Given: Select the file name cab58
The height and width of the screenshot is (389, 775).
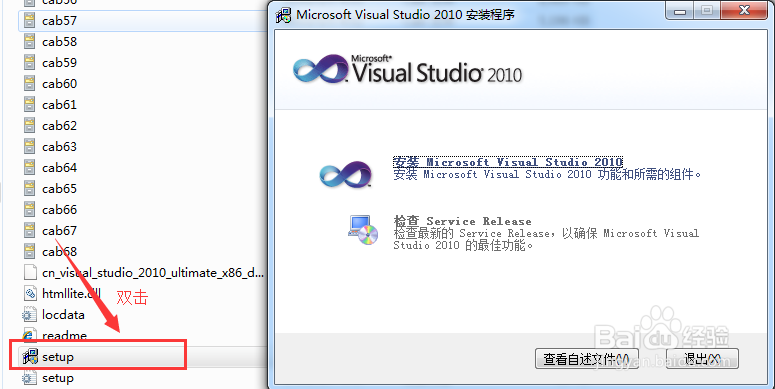Looking at the screenshot, I should [60, 42].
